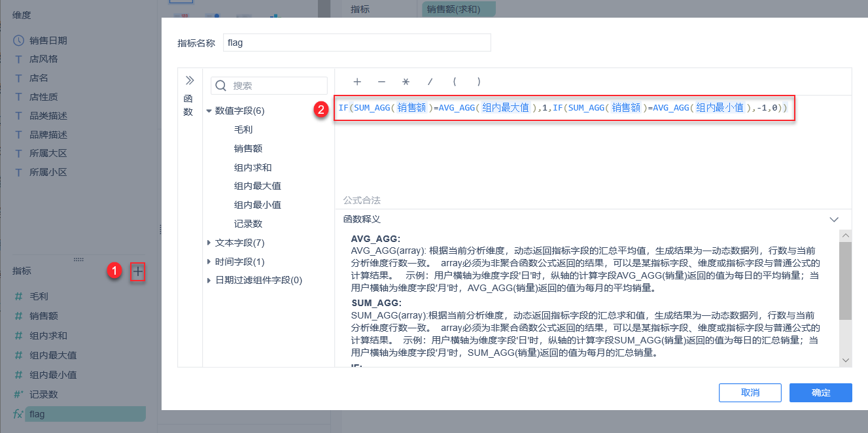
Task: Insert the divide slash operator
Action: click(x=430, y=82)
